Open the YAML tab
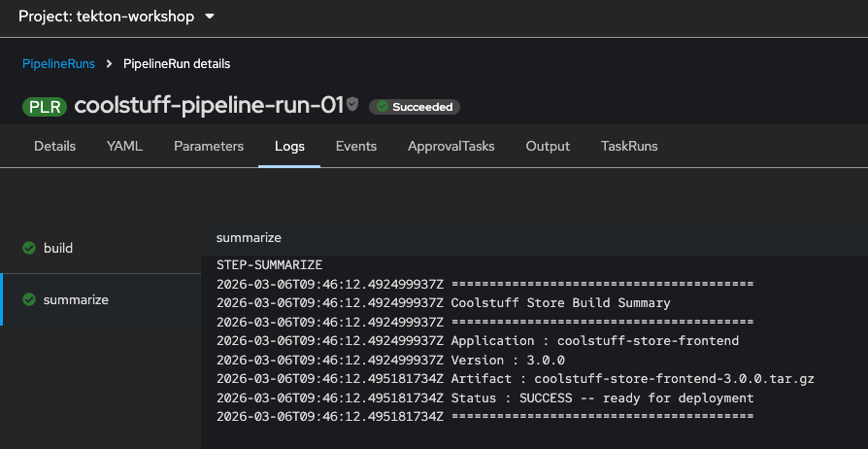 tap(124, 147)
